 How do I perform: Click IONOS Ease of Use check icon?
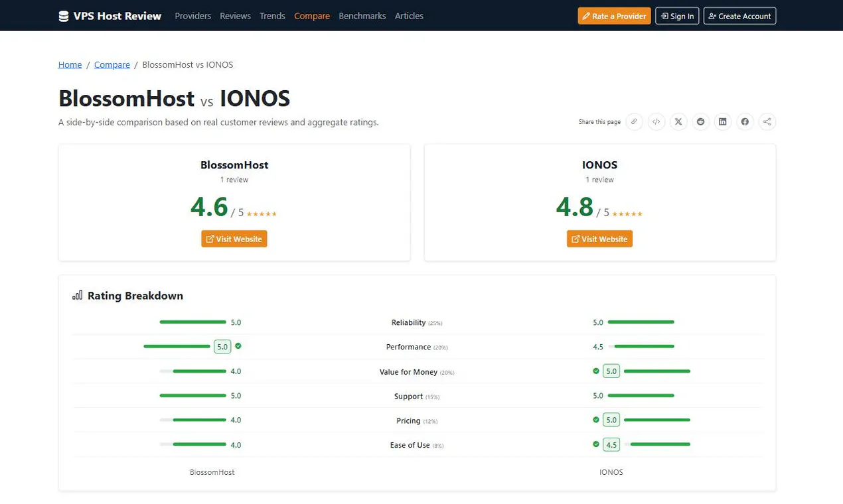point(596,444)
